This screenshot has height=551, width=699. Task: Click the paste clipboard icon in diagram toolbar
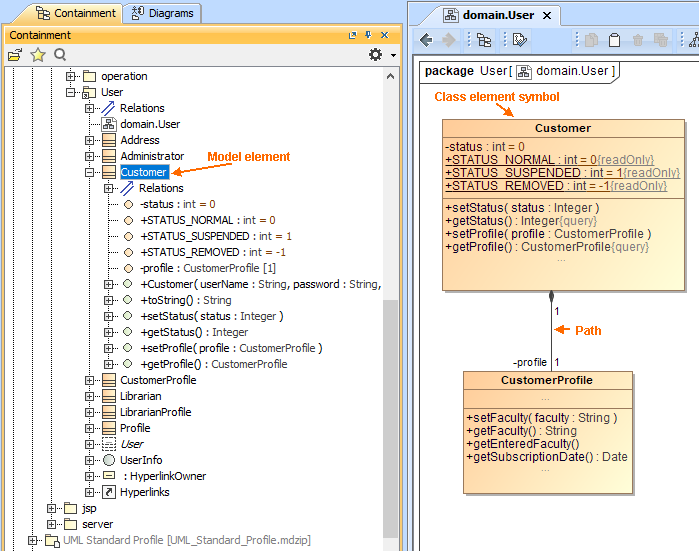pyautogui.click(x=614, y=40)
